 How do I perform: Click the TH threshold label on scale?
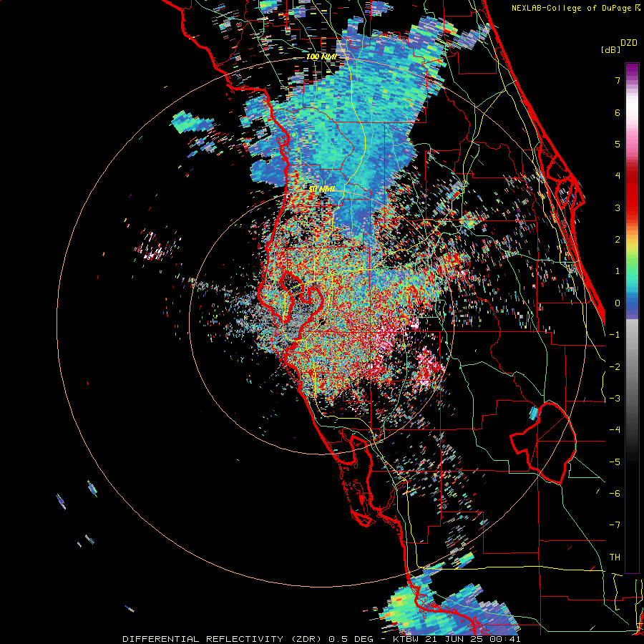point(615,557)
